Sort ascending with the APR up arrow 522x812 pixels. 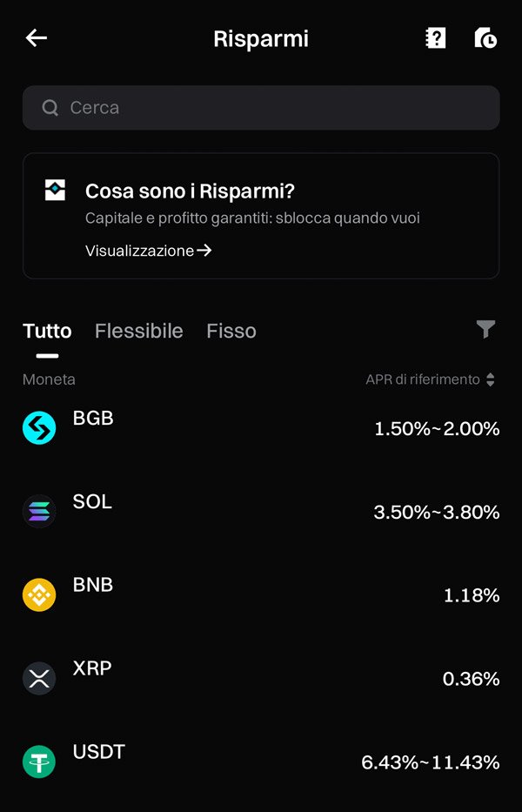[492, 375]
